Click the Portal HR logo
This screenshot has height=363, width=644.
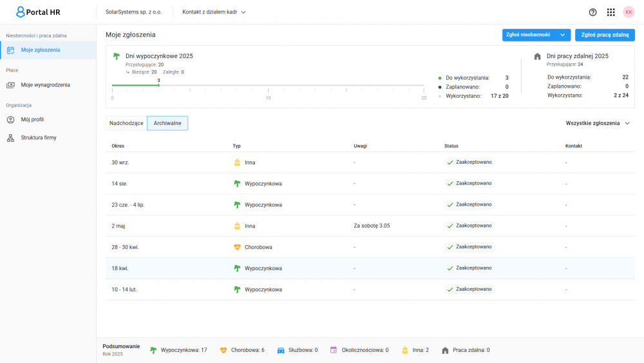click(38, 12)
